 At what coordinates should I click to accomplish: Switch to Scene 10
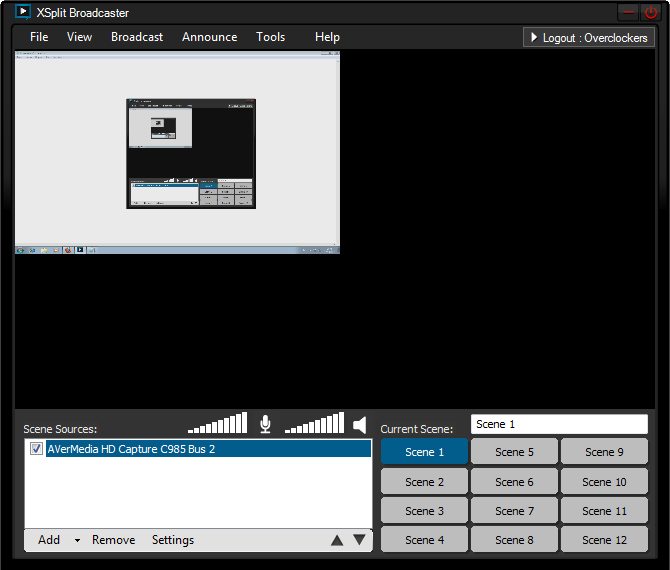pyautogui.click(x=605, y=482)
